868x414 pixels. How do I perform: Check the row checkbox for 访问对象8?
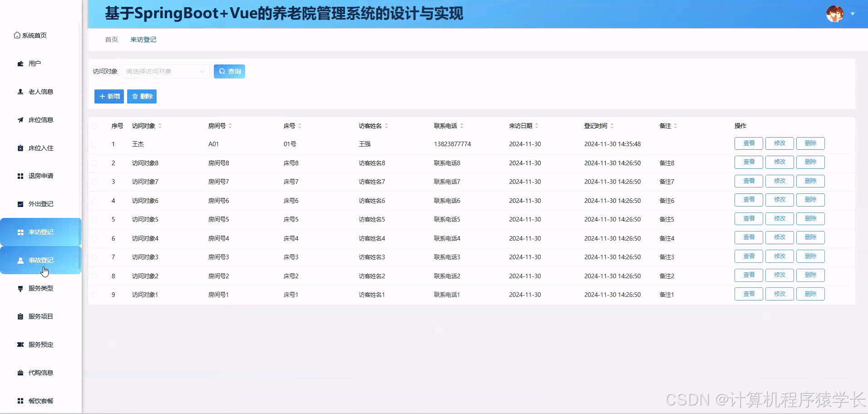point(94,163)
